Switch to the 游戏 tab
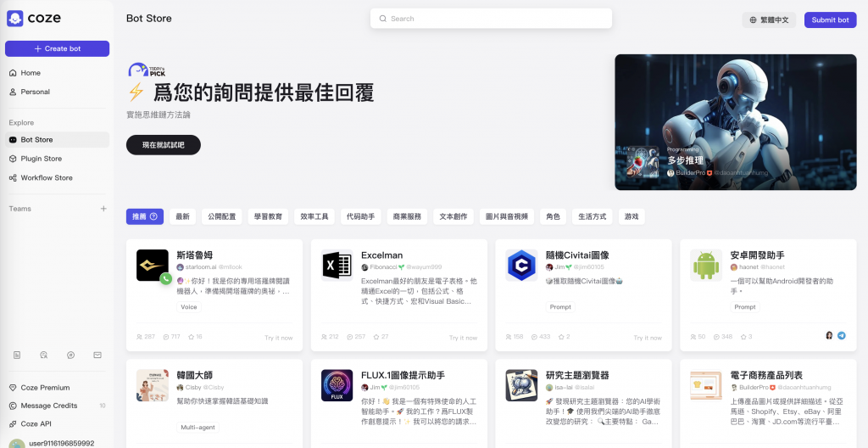Screen dimensions: 868x448 click(632, 217)
